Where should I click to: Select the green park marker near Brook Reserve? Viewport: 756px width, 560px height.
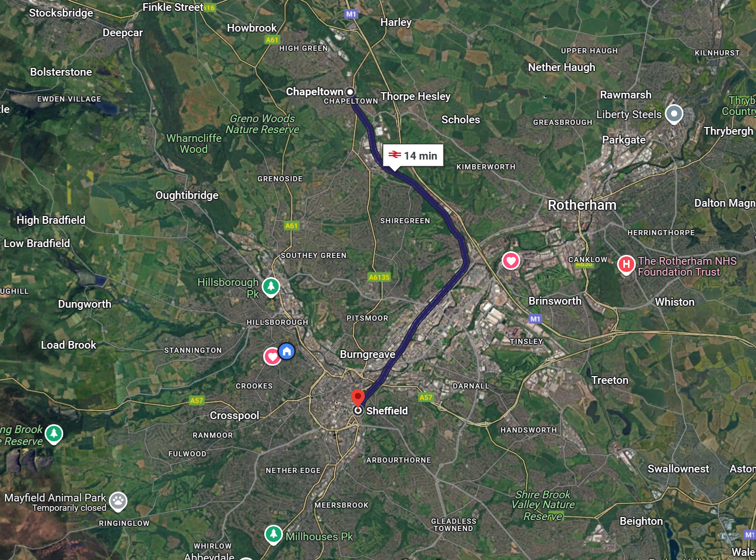coord(54,434)
